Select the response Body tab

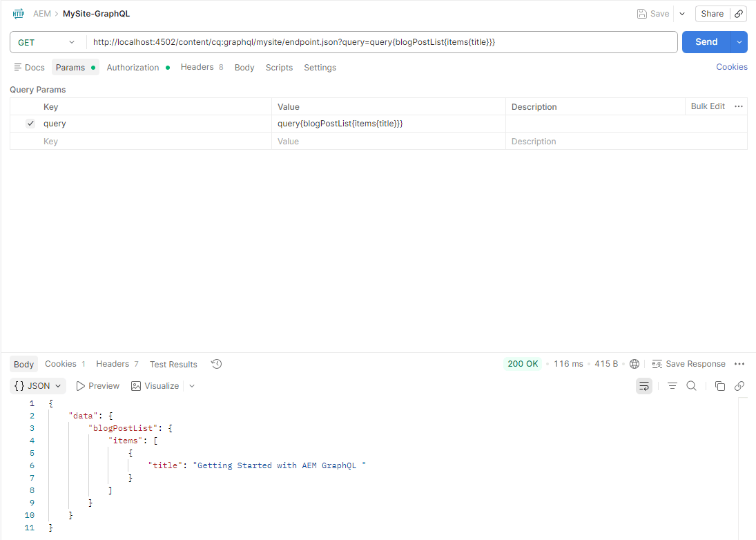click(23, 364)
